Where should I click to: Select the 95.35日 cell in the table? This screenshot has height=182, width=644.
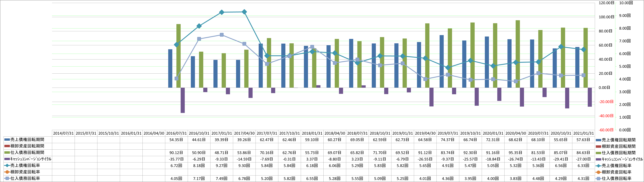pos(516,153)
